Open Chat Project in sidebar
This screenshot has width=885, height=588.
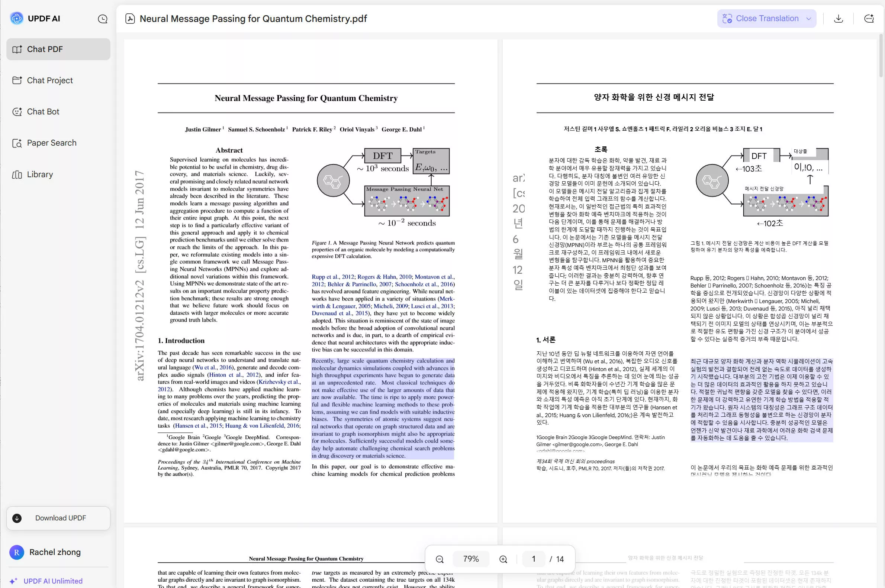(58, 80)
